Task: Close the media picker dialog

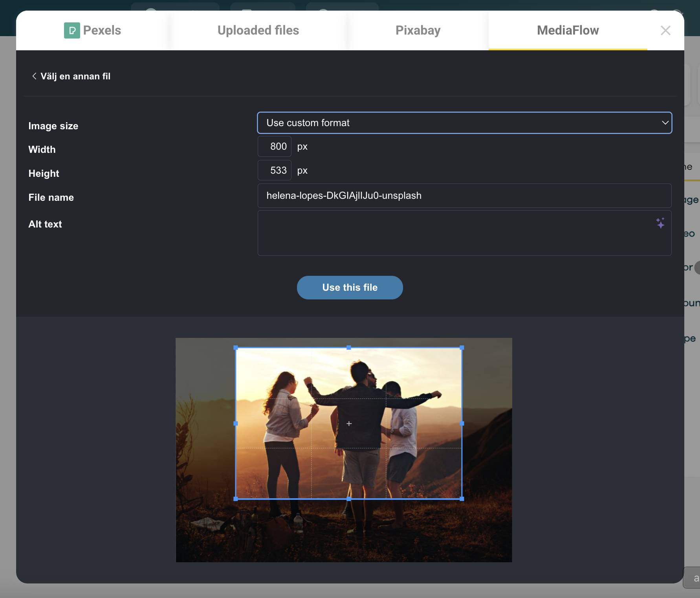Action: coord(665,30)
